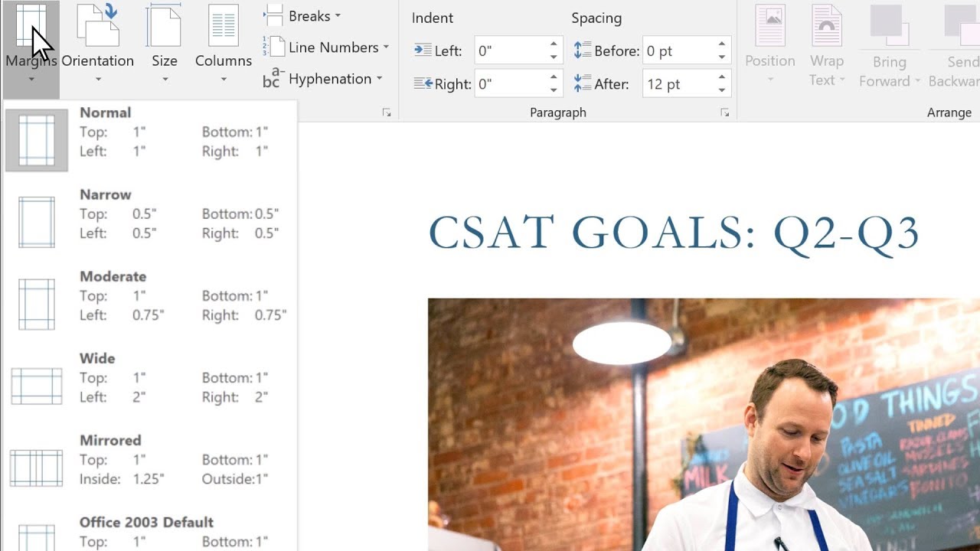Click the Indent Right icon
Image resolution: width=980 pixels, height=551 pixels.
click(423, 83)
